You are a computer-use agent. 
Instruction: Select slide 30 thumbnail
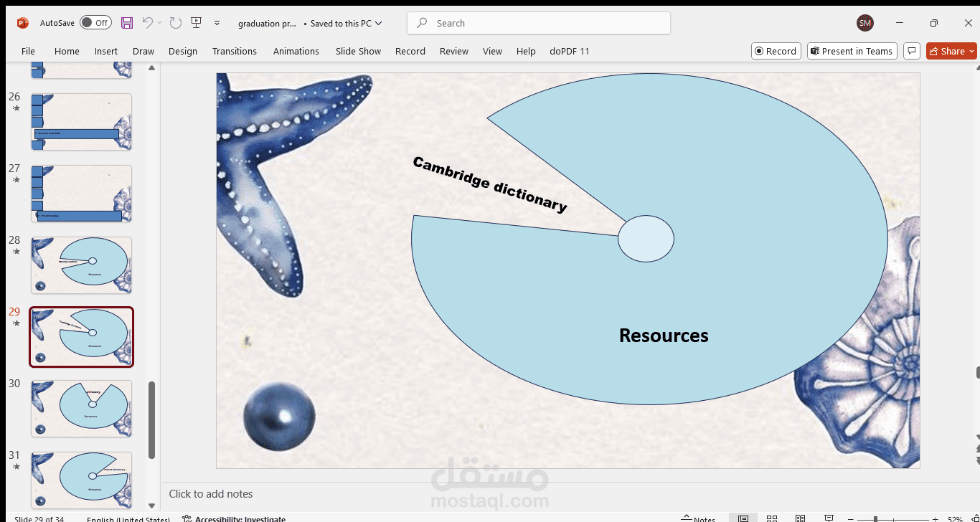(81, 409)
